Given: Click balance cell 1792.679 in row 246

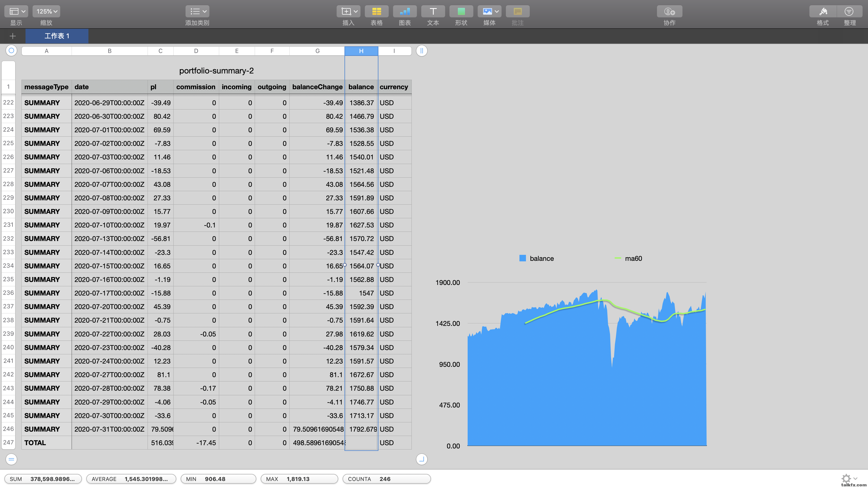Looking at the screenshot, I should pyautogui.click(x=361, y=429).
